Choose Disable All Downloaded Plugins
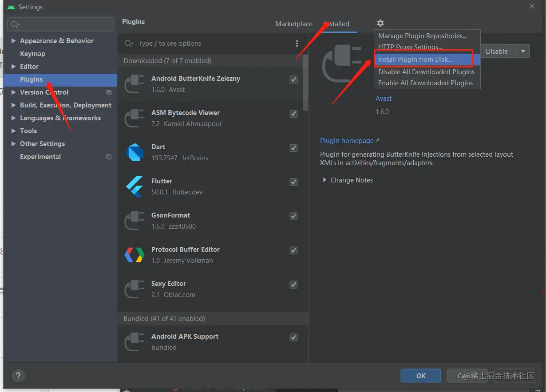 [x=427, y=72]
